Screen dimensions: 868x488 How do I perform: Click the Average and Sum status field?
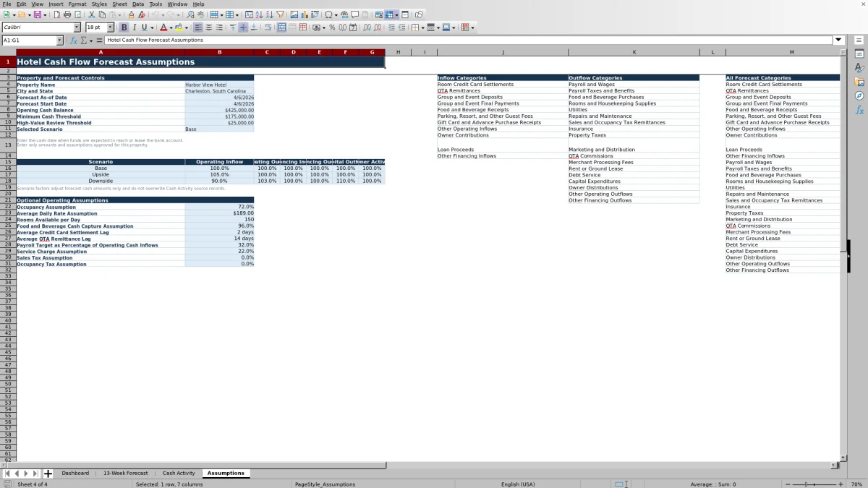pyautogui.click(x=712, y=484)
